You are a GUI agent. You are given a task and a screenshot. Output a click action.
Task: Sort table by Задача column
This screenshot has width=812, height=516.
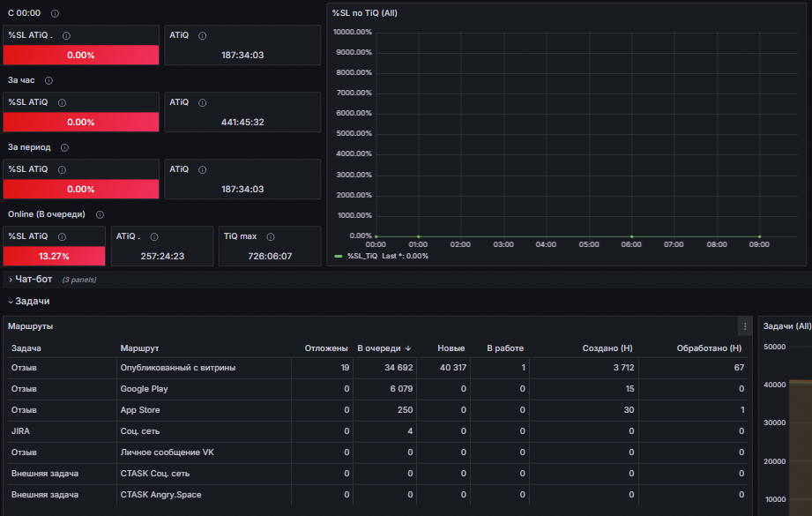pyautogui.click(x=26, y=348)
